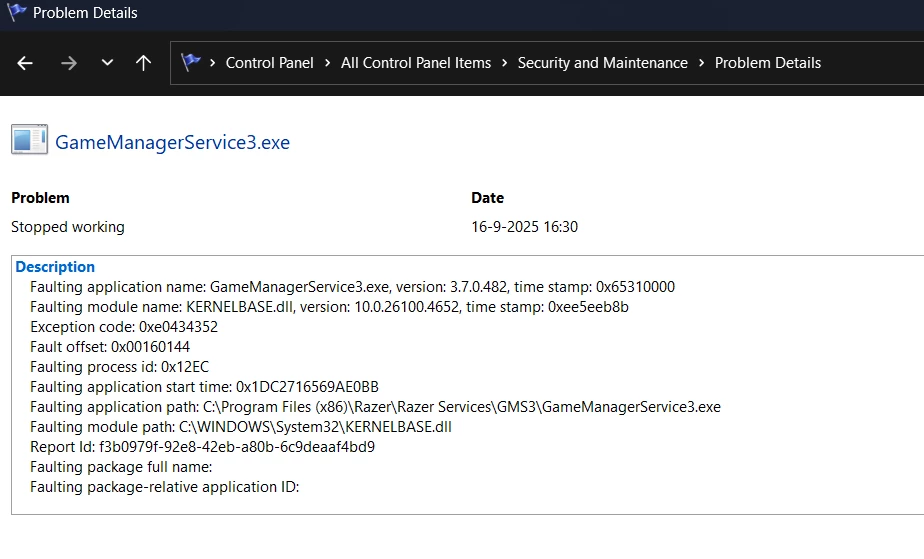Click the Faulting package-relative application ID line
This screenshot has height=559, width=924.
pyautogui.click(x=164, y=487)
